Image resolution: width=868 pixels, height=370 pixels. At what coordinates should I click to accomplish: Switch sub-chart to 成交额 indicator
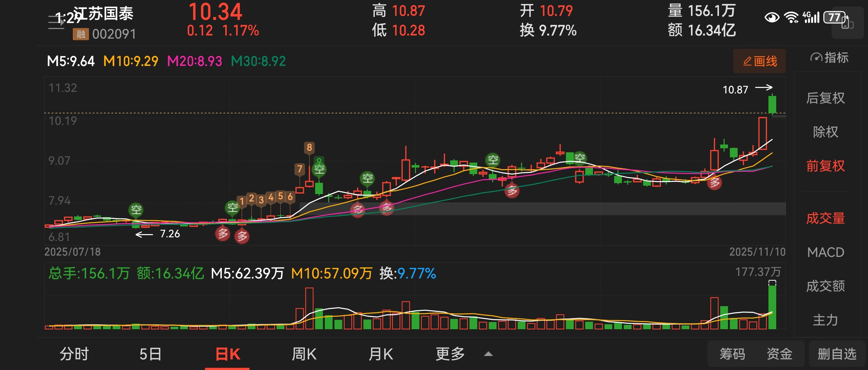(825, 286)
